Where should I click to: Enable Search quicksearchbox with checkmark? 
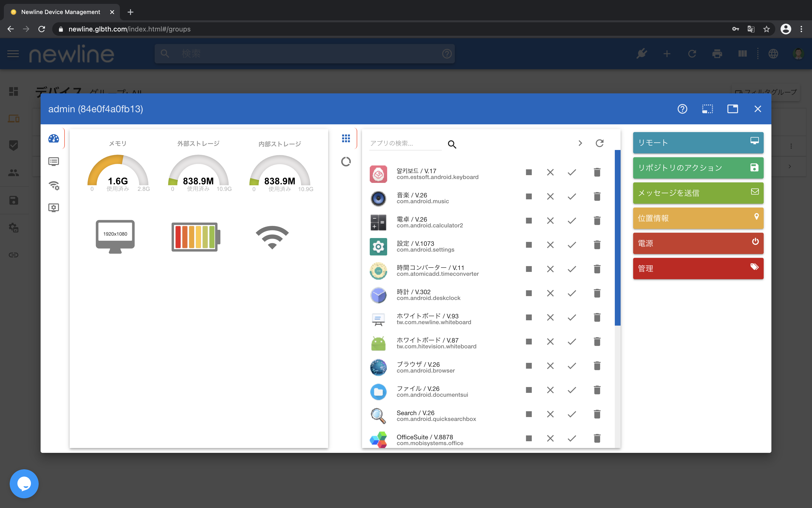[572, 414]
